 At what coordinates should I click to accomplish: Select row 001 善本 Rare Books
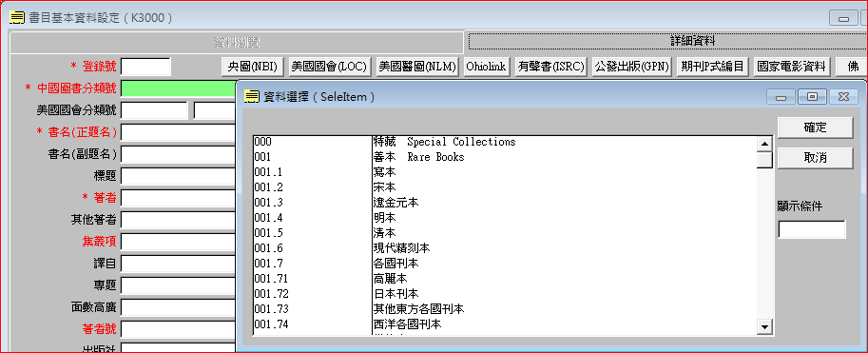point(505,157)
